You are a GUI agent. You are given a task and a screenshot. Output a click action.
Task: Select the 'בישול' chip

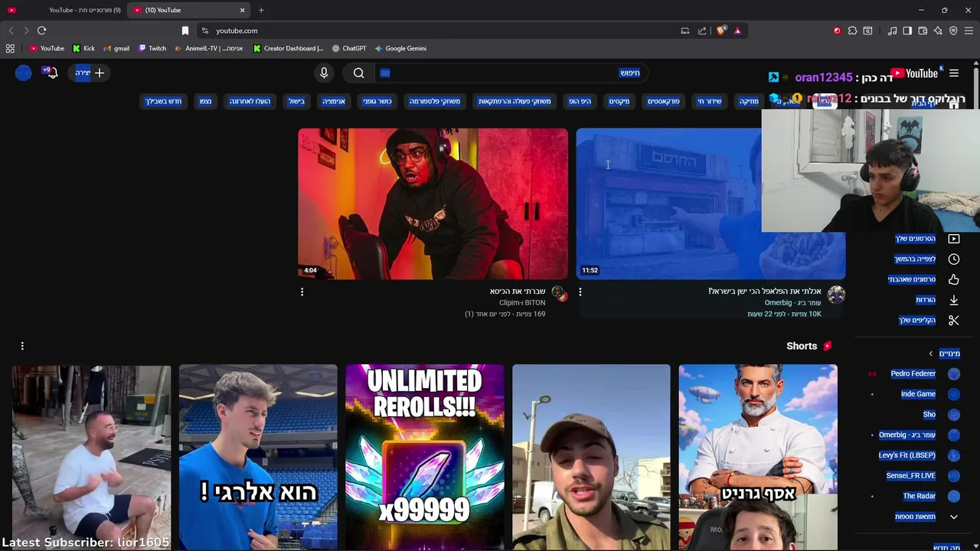point(296,101)
